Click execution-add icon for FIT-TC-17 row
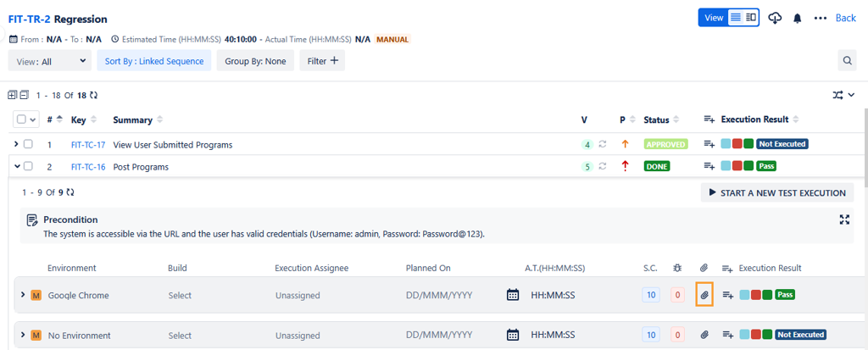Screen dimensions: 868x350 point(709,145)
